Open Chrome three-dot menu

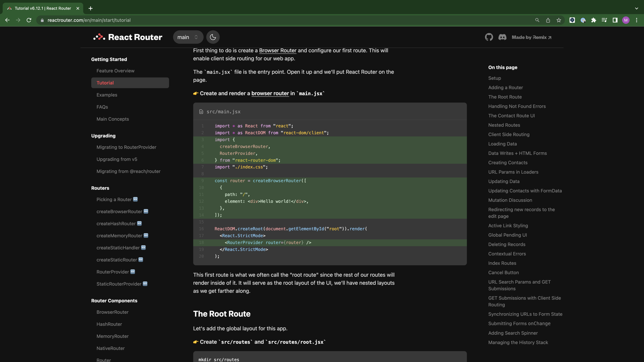tap(636, 20)
